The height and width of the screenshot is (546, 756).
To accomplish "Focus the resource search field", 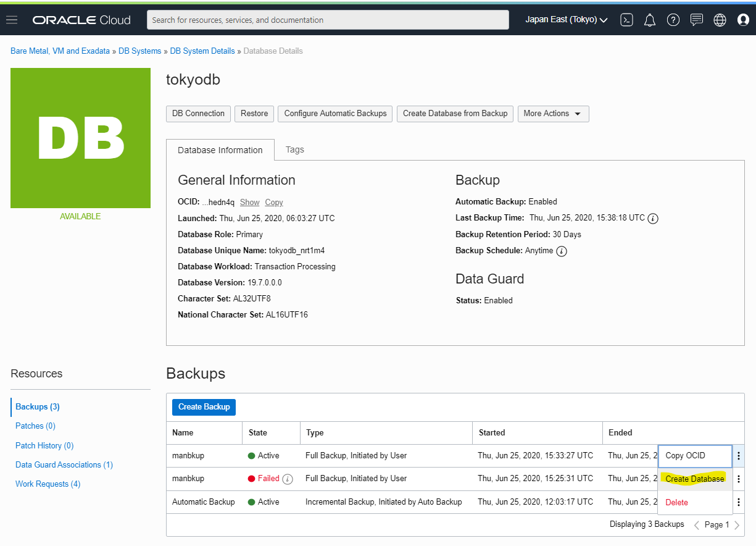I will pos(328,20).
